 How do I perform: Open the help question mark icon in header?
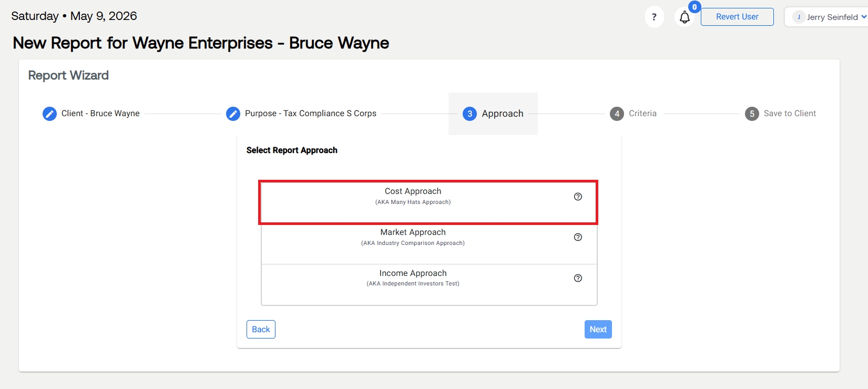click(x=654, y=17)
